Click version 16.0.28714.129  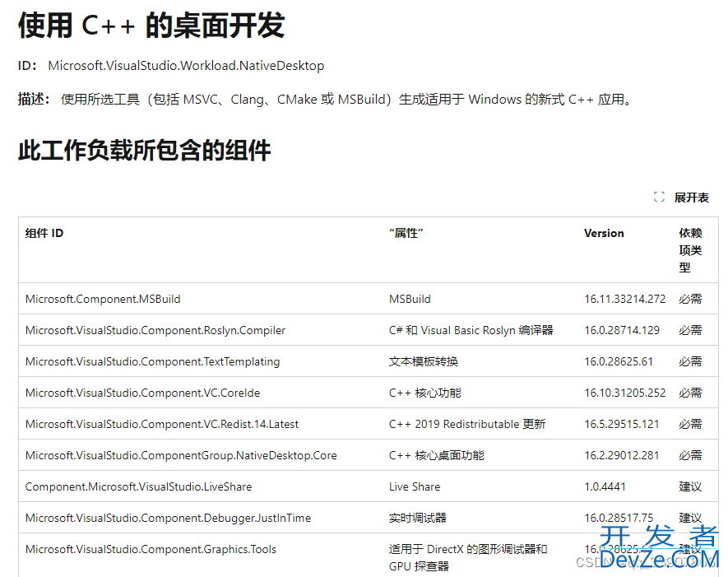pos(622,330)
